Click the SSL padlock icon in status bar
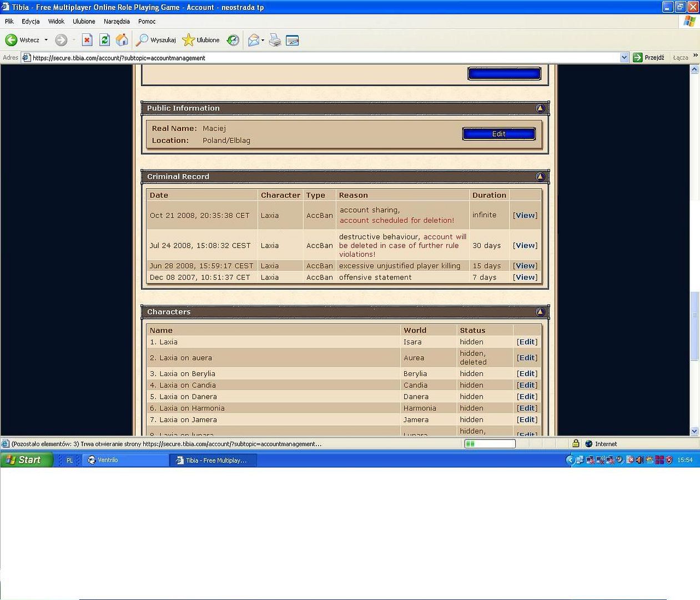700x600 pixels. [576, 443]
